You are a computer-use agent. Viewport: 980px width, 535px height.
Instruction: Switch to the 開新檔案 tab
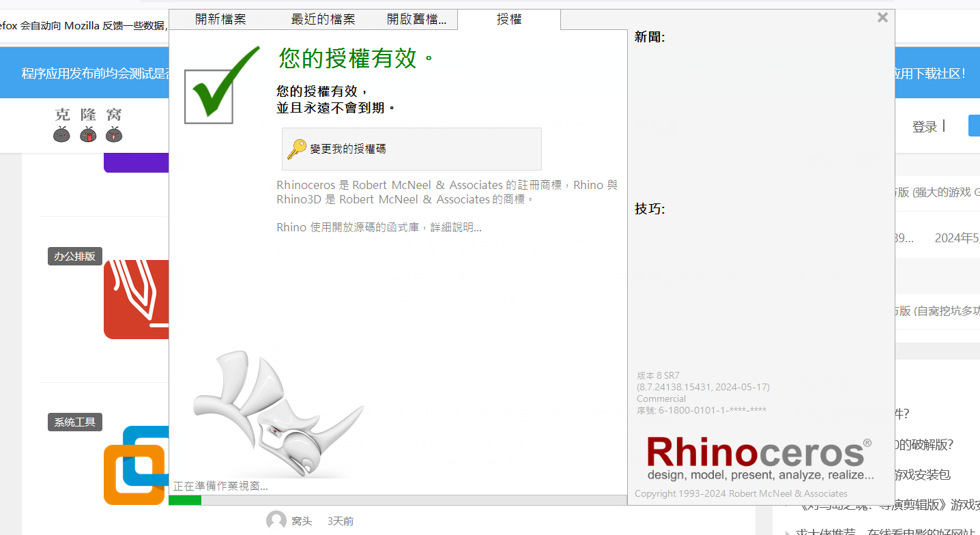point(220,19)
